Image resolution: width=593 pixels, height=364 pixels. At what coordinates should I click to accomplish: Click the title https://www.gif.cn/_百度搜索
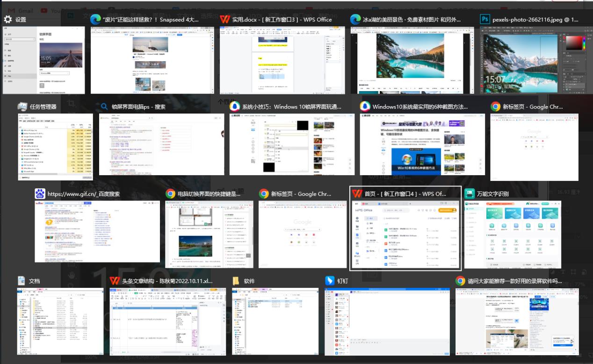coord(83,193)
